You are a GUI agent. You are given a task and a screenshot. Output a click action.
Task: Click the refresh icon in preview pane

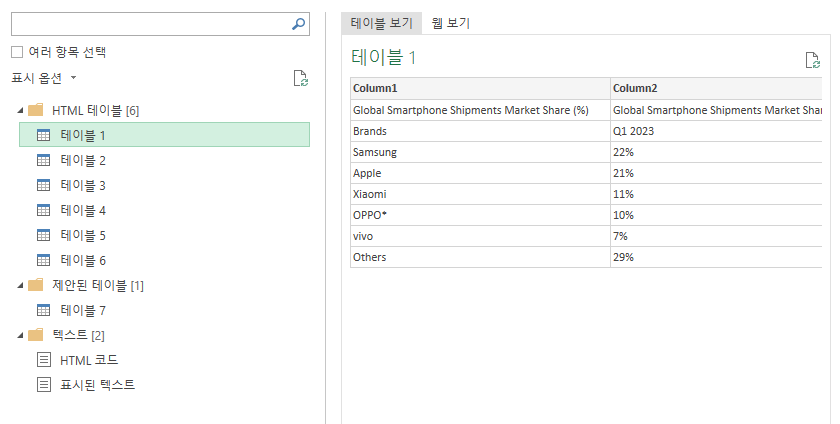pos(813,60)
